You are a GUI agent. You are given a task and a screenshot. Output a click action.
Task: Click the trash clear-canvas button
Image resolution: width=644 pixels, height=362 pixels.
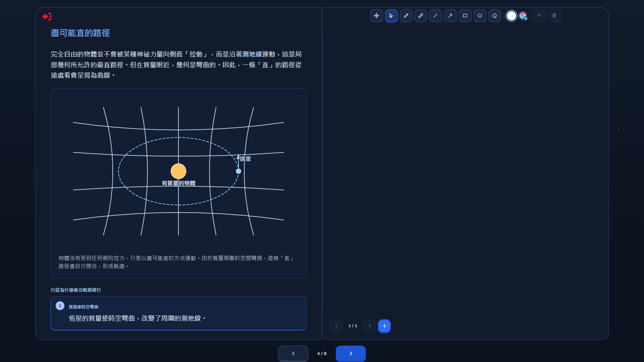coord(554,16)
